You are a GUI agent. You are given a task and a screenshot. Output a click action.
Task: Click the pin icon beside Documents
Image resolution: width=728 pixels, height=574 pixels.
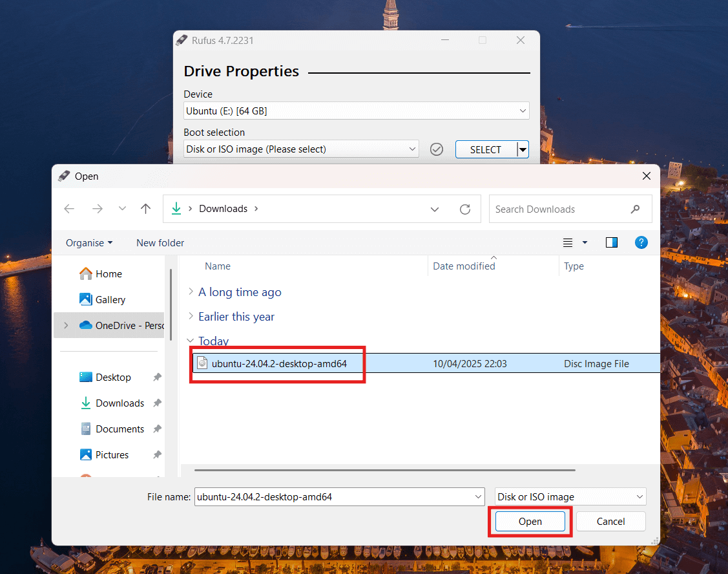158,429
